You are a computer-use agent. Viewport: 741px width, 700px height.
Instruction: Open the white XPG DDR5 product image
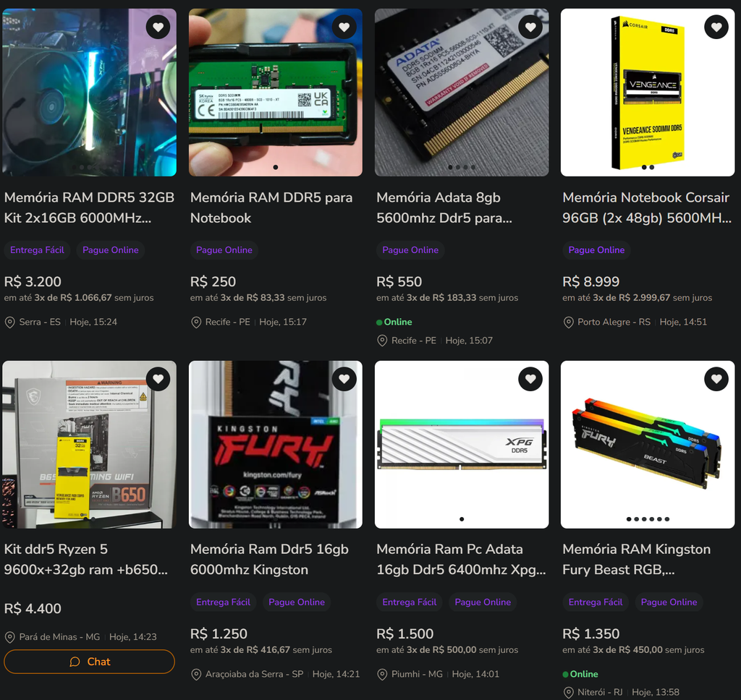point(462,445)
